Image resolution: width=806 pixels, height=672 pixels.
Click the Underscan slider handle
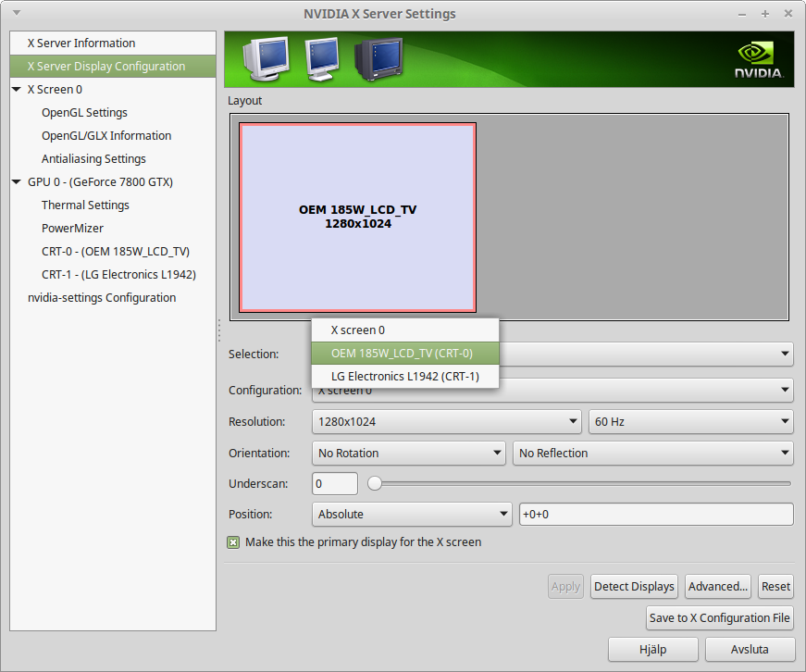[374, 482]
